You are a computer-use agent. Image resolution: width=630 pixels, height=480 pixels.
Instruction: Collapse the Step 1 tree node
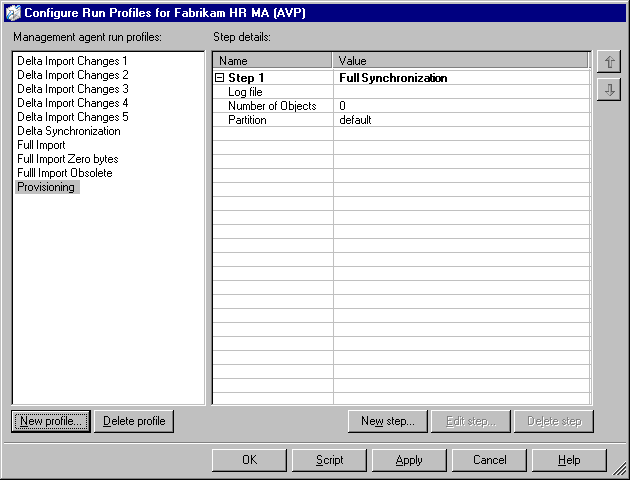click(x=219, y=78)
